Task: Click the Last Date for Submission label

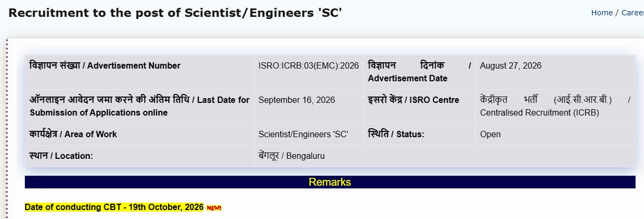Action: (x=140, y=106)
